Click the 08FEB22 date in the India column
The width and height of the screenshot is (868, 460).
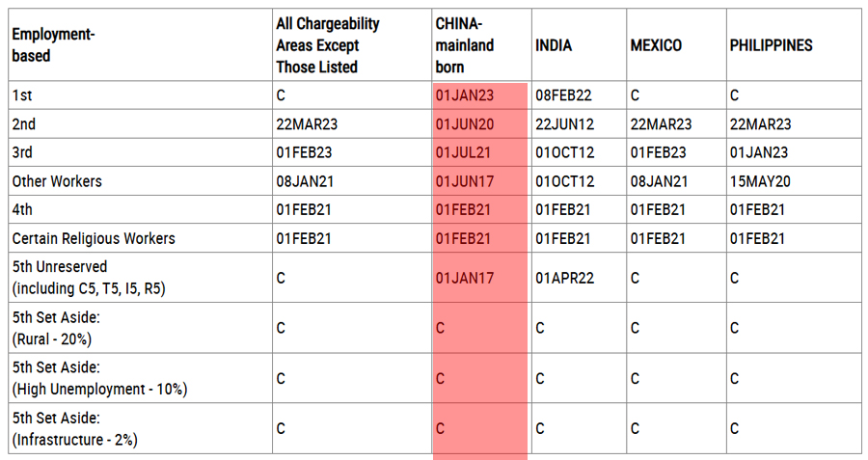click(x=563, y=95)
